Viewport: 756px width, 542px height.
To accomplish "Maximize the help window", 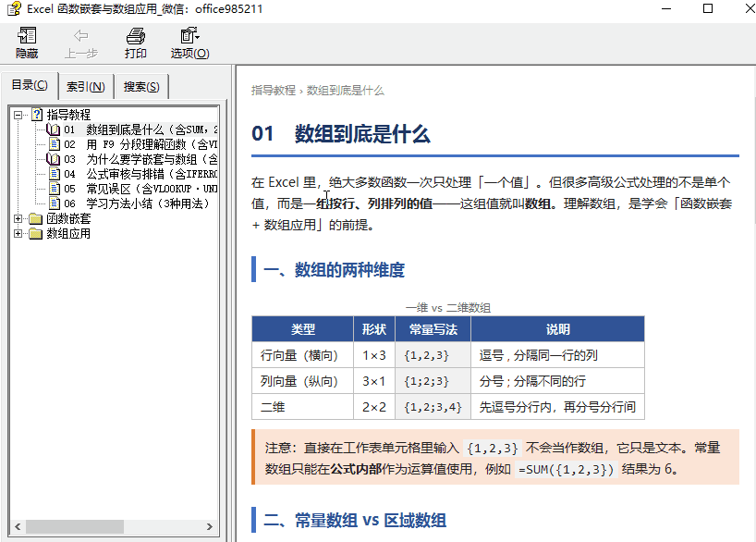I will pyautogui.click(x=708, y=8).
